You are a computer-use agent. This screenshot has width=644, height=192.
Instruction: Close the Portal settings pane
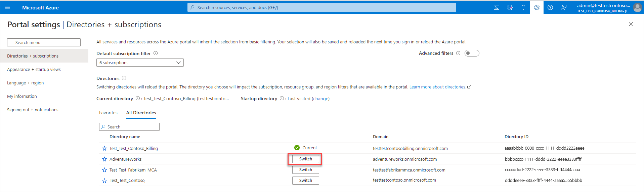631,24
